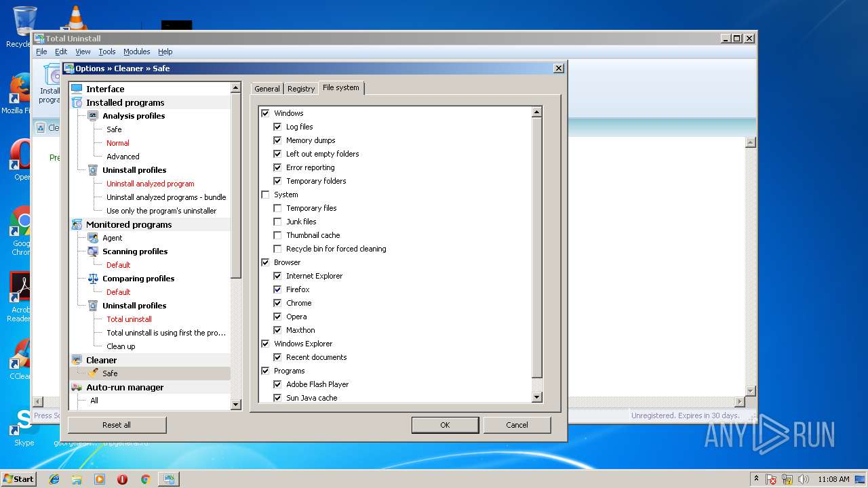Screen dimensions: 868x488
Task: Click the Total Uninstall taskbar icon
Action: [168, 479]
